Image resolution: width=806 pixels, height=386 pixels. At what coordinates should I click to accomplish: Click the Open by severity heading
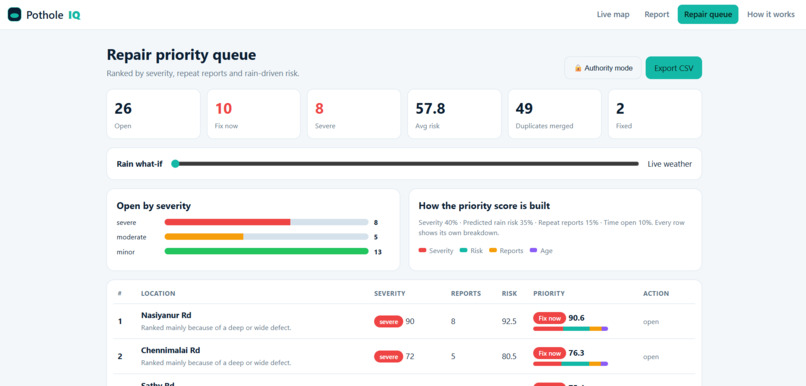coord(154,206)
